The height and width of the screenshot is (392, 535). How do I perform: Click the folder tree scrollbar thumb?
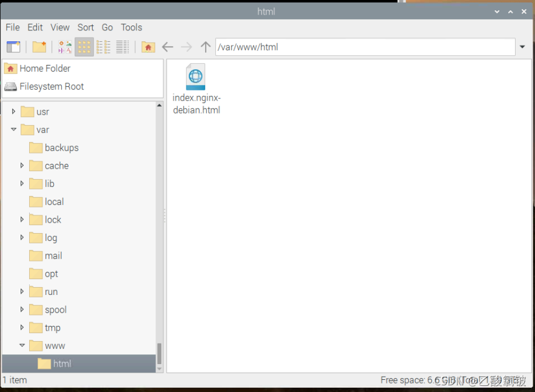(x=159, y=354)
